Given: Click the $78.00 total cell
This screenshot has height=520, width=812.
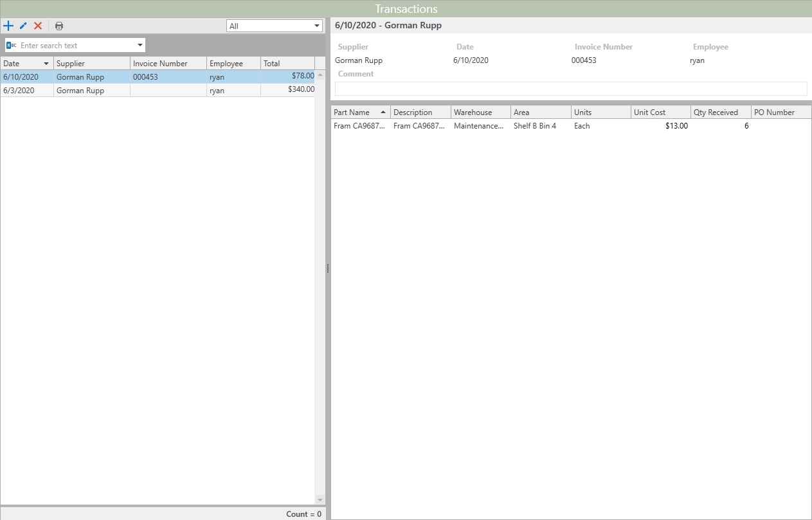Looking at the screenshot, I should point(287,76).
